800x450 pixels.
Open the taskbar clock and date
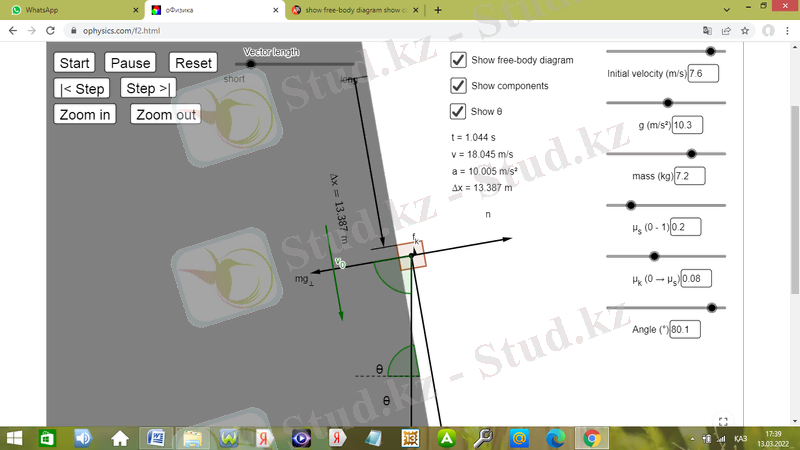click(773, 439)
